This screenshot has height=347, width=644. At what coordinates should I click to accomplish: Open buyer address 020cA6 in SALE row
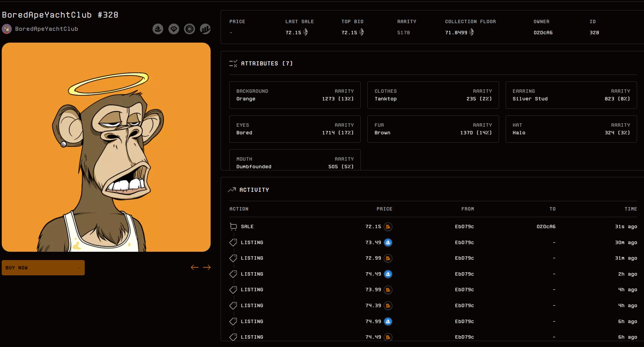[x=546, y=227]
